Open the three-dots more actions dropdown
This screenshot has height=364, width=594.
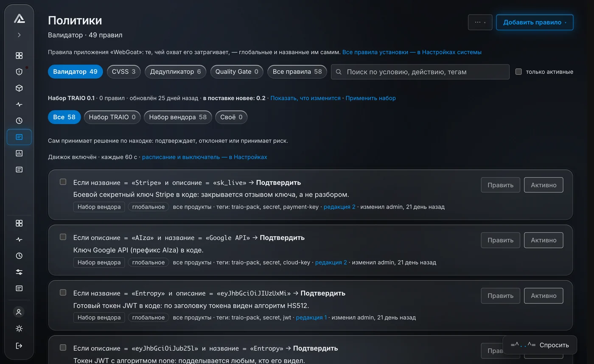point(480,22)
